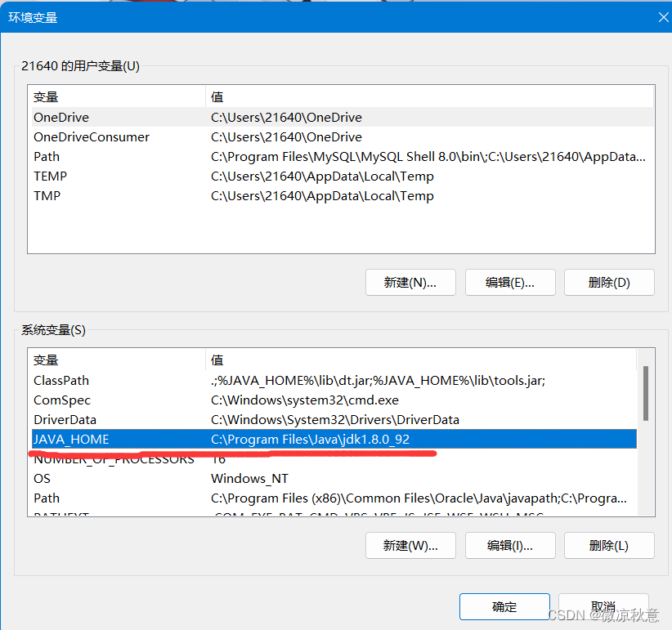
Task: Click the 新建(N)... button for user variables
Action: pyautogui.click(x=410, y=282)
